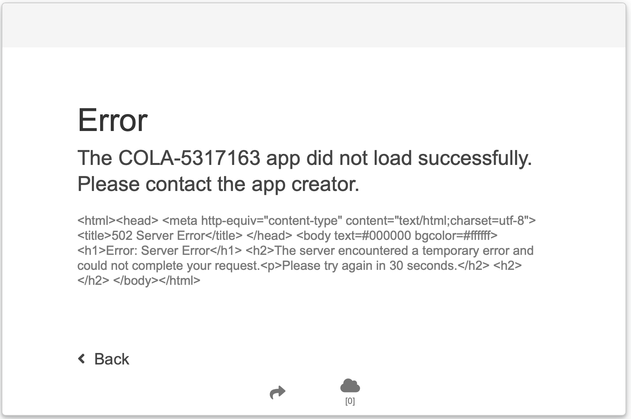Click the closing </body></html> tag text
The width and height of the screenshot is (631, 419).
pos(157,281)
